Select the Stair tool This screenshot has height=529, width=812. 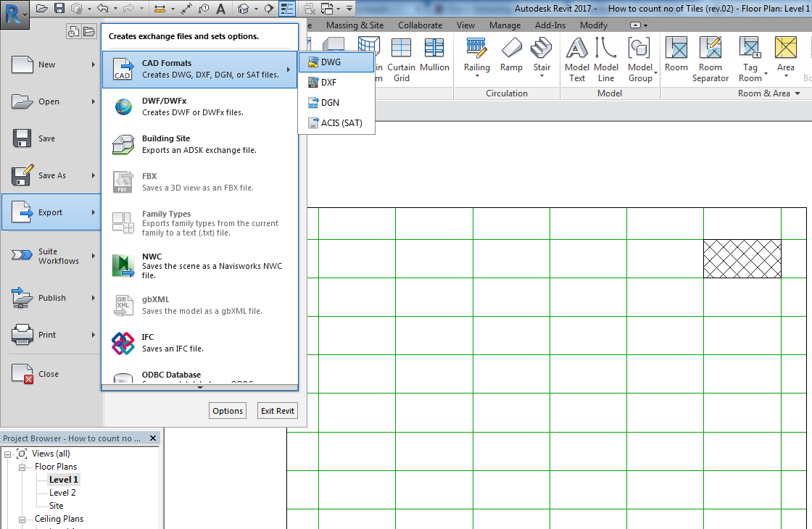(543, 57)
